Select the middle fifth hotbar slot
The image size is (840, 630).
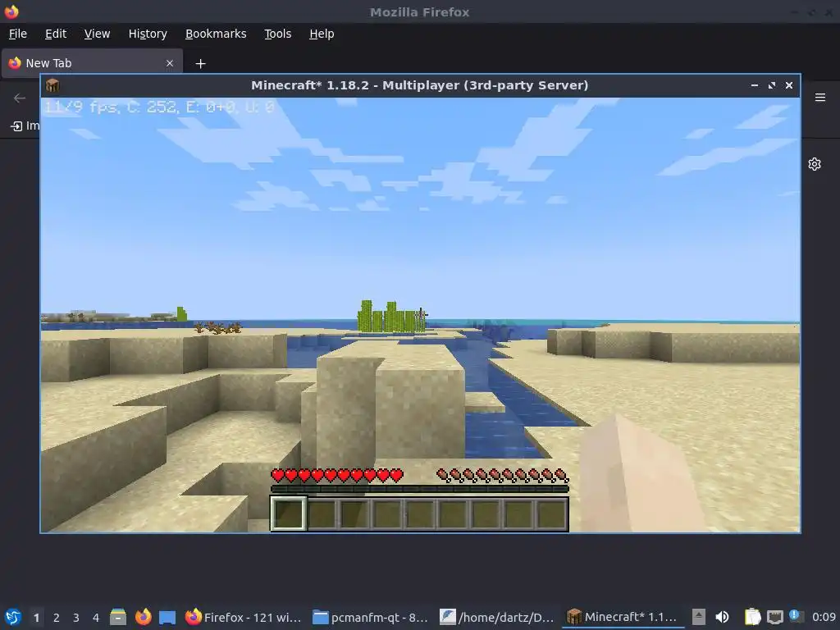[419, 514]
